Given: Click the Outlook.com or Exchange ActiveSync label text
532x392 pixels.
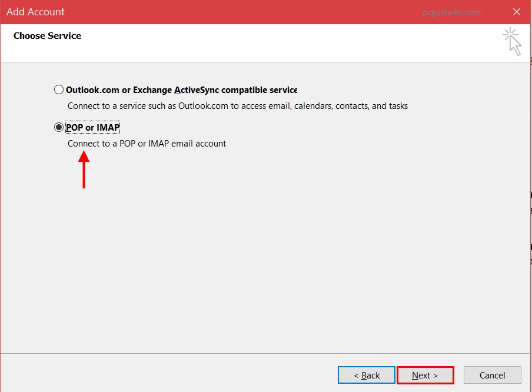Looking at the screenshot, I should (x=181, y=90).
